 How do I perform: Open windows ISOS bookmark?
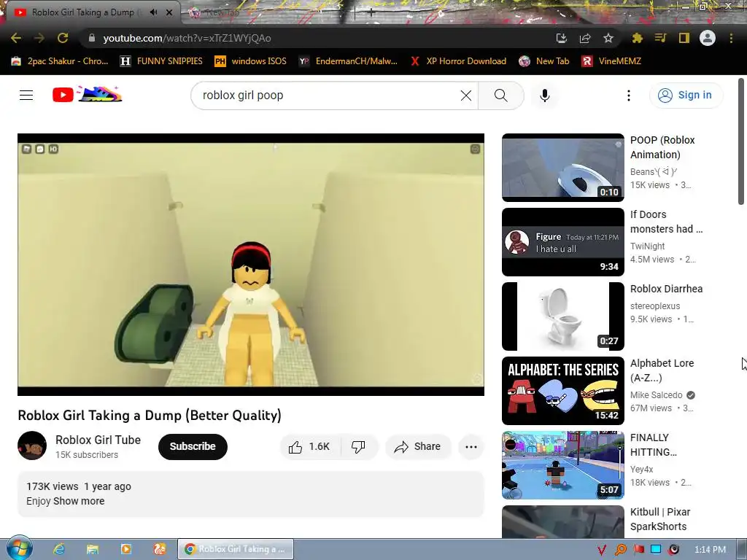pos(251,61)
